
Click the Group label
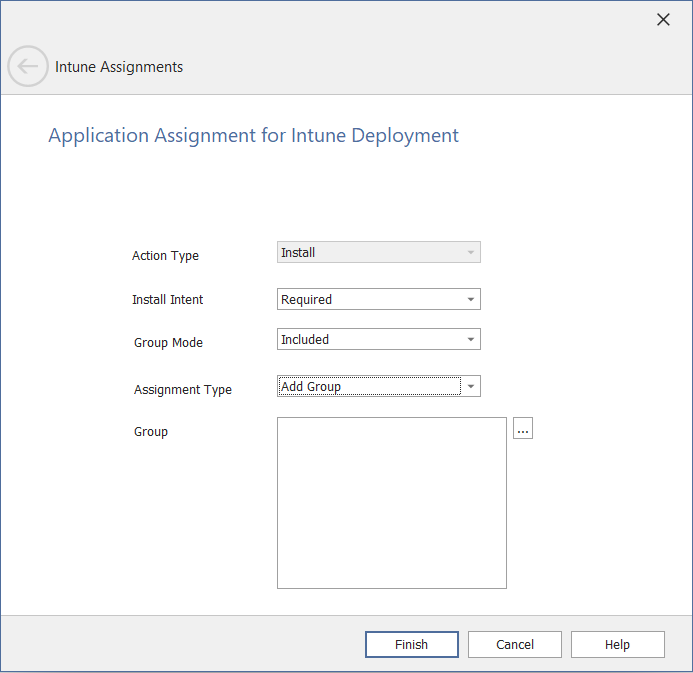(x=151, y=432)
